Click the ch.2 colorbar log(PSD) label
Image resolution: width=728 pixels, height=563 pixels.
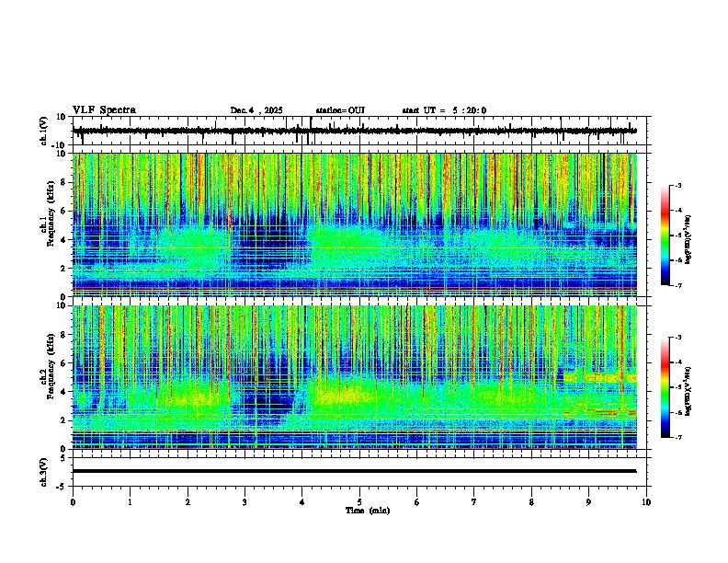688,391
